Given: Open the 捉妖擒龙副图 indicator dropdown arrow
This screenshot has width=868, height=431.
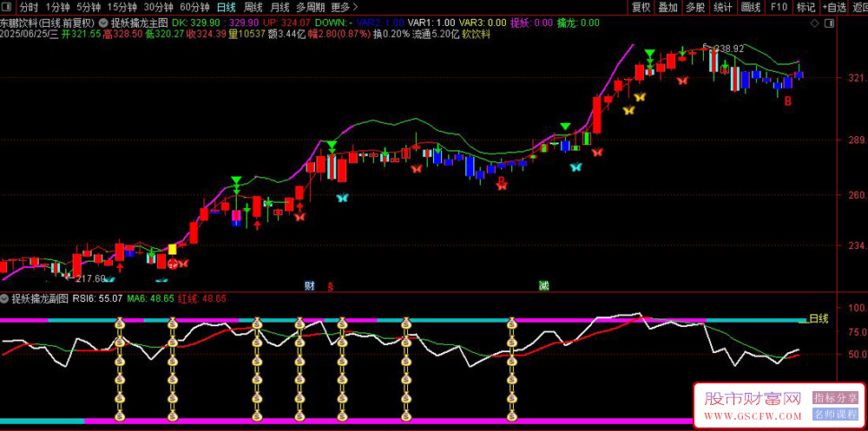Looking at the screenshot, I should tap(5, 299).
